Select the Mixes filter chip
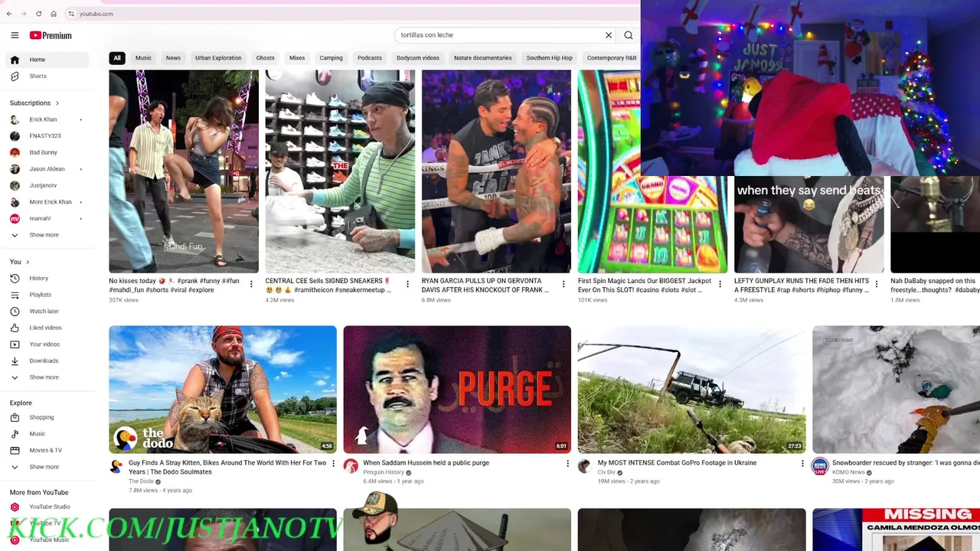The image size is (980, 551). coord(297,58)
